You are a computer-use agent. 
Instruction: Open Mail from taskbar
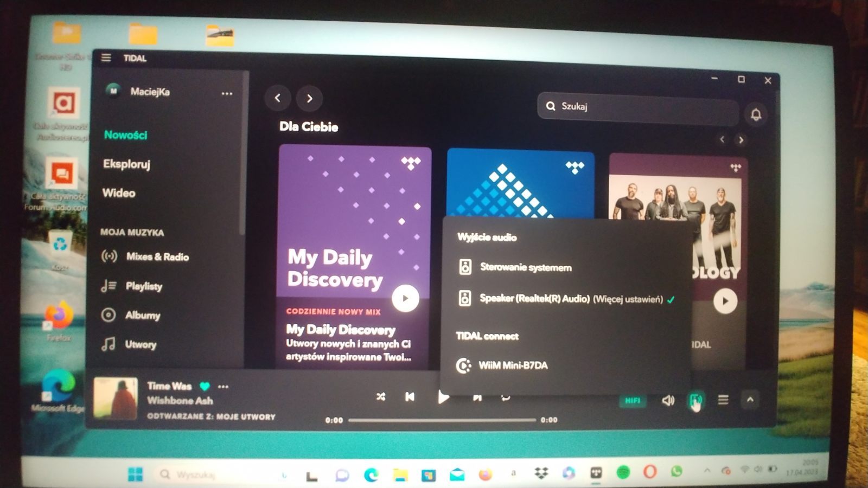click(x=457, y=476)
